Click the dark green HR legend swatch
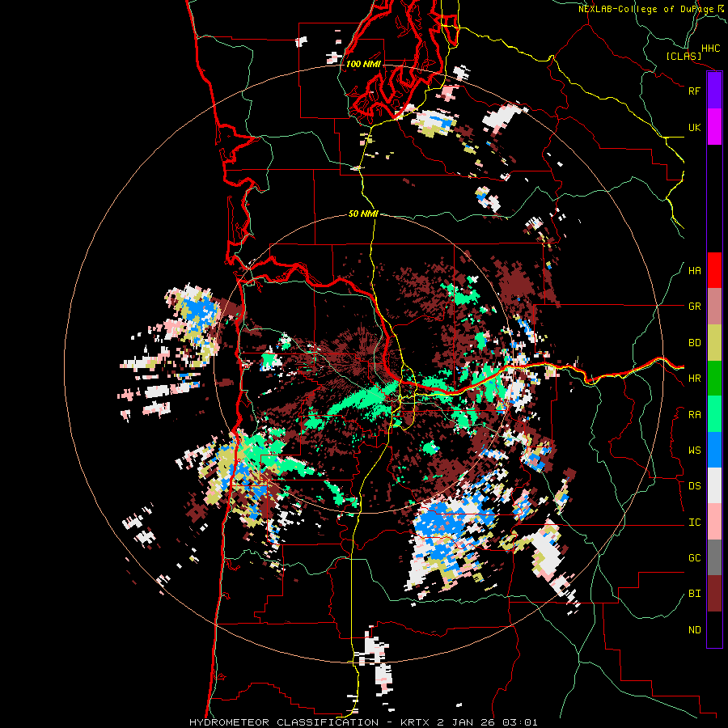The image size is (728, 728). pyautogui.click(x=714, y=379)
